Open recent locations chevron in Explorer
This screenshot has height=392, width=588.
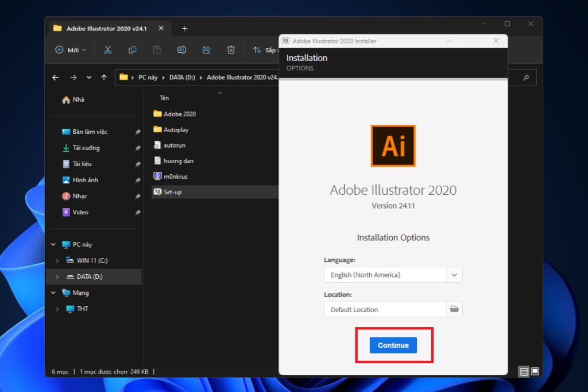[89, 78]
